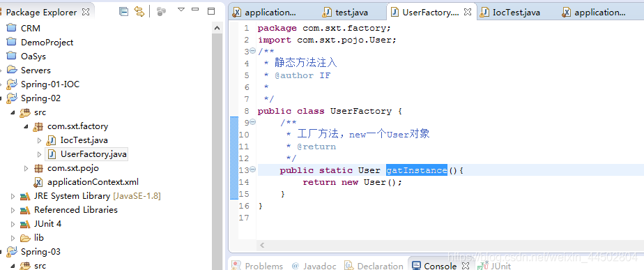The height and width of the screenshot is (270, 644).
Task: Fold the class Javadoc comment at line 3
Action: (x=252, y=52)
